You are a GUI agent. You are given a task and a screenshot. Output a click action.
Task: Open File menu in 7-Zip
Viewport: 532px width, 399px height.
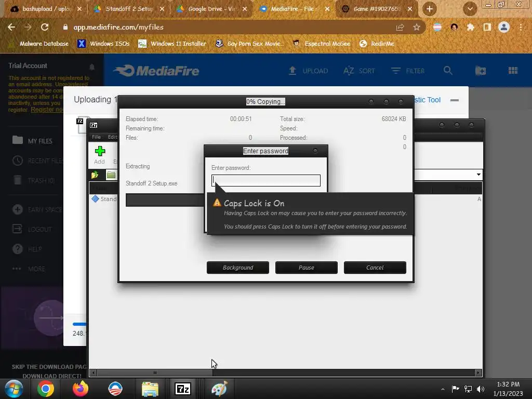(96, 137)
